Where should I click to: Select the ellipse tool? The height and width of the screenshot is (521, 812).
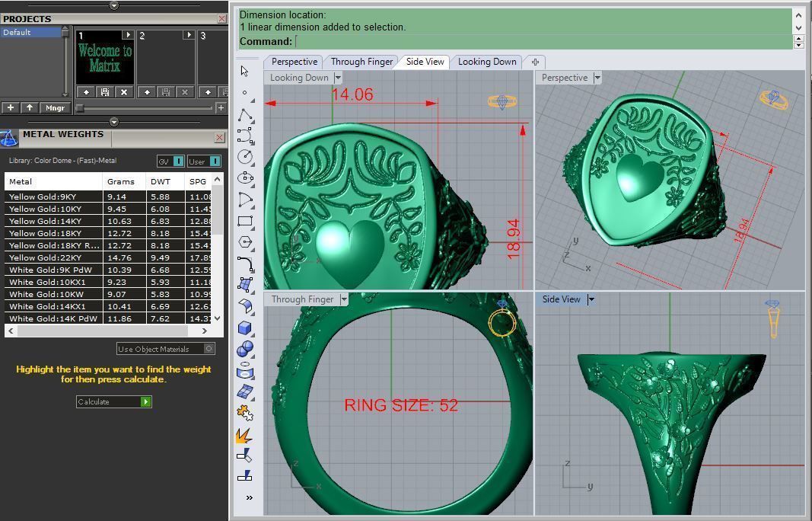coord(245,177)
